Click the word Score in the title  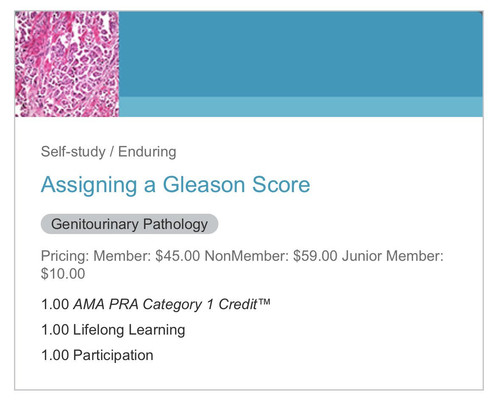tap(281, 185)
